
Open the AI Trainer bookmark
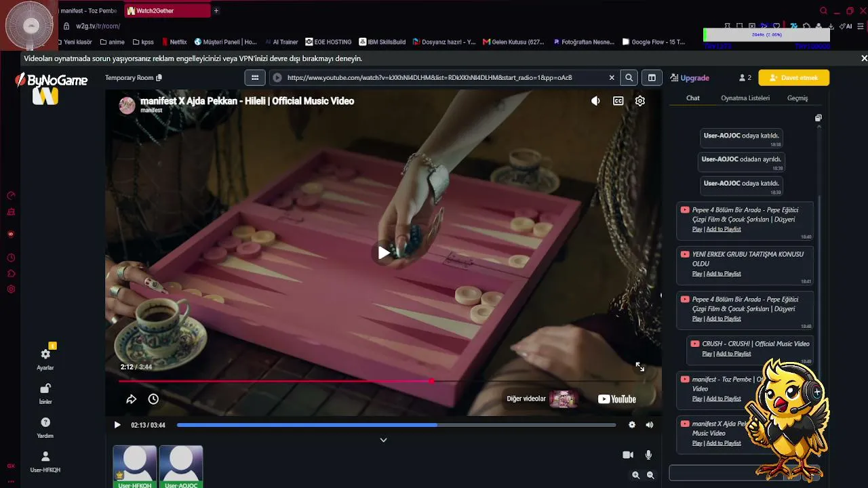coord(281,42)
